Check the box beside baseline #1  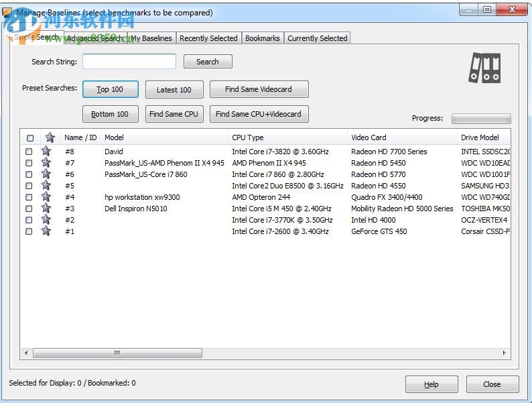tap(29, 231)
